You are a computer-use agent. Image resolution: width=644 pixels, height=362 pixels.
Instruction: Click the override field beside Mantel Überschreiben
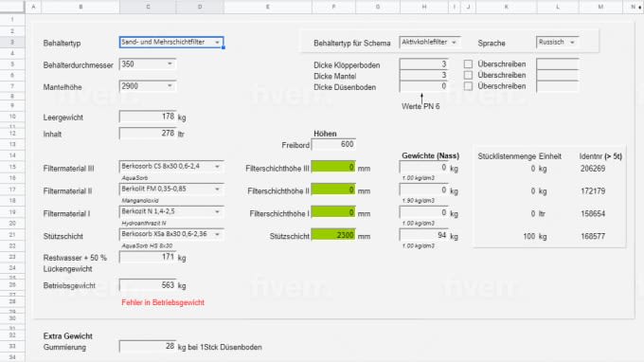pos(557,75)
